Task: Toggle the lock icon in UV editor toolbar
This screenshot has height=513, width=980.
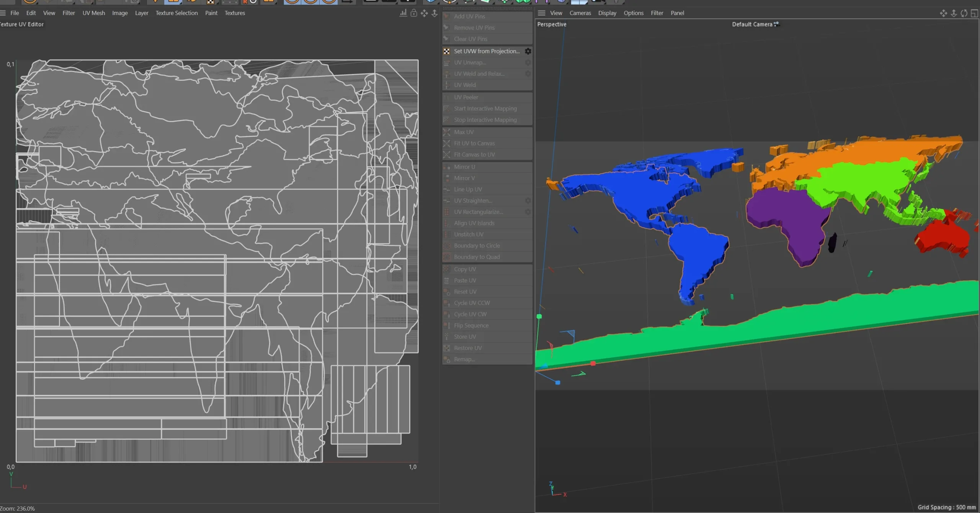Action: click(x=414, y=13)
